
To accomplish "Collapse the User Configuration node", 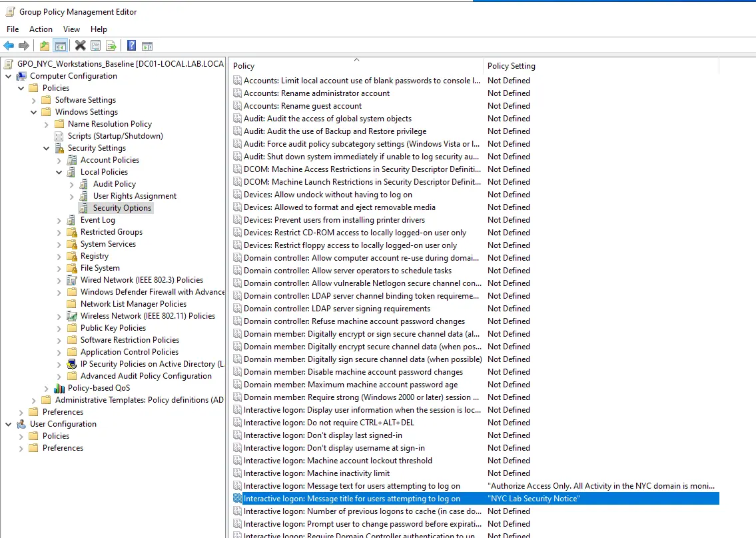I will tap(8, 424).
